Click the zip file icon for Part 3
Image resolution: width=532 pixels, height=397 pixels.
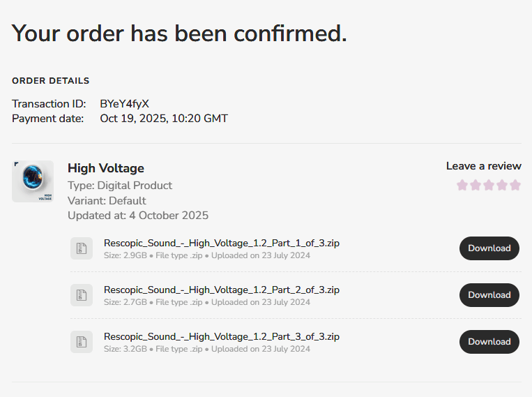82,342
